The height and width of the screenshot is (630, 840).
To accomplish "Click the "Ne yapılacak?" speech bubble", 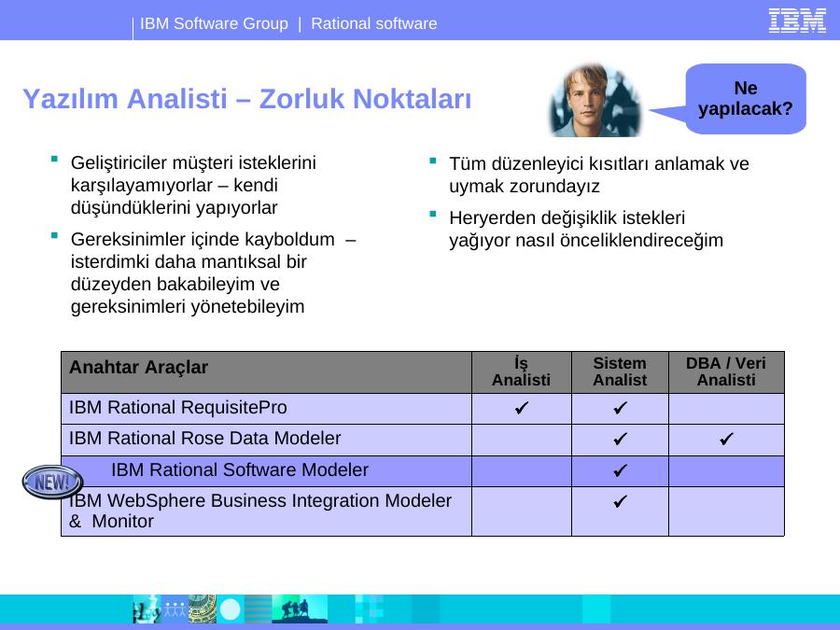I will click(745, 99).
